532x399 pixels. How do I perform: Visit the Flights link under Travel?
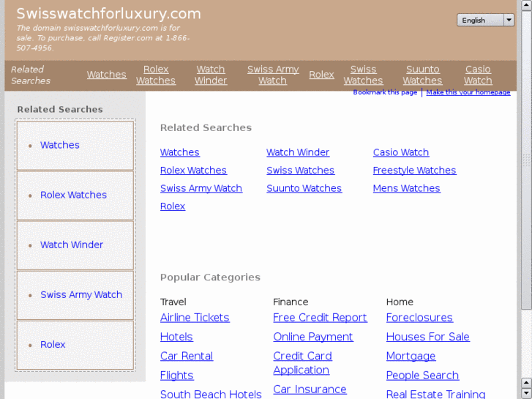[177, 376]
